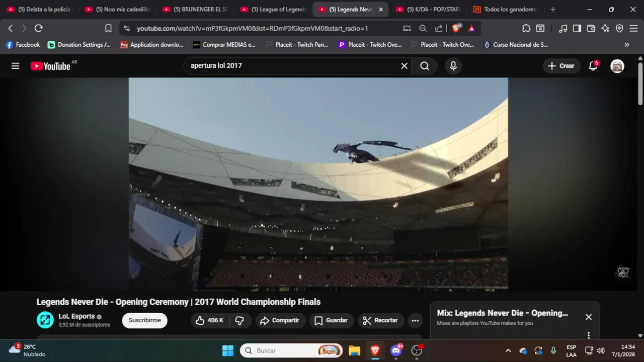The width and height of the screenshot is (644, 362).
Task: Subscribe with the Suscribirme button
Action: [x=144, y=320]
